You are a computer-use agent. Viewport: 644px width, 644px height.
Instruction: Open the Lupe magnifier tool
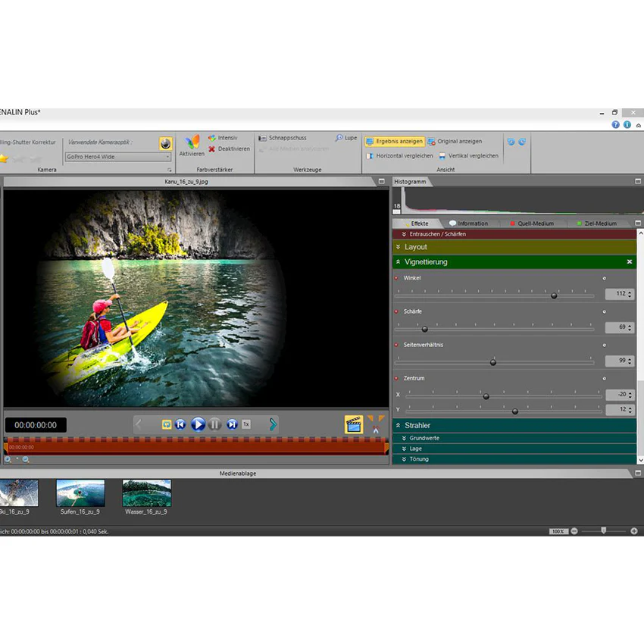click(345, 138)
